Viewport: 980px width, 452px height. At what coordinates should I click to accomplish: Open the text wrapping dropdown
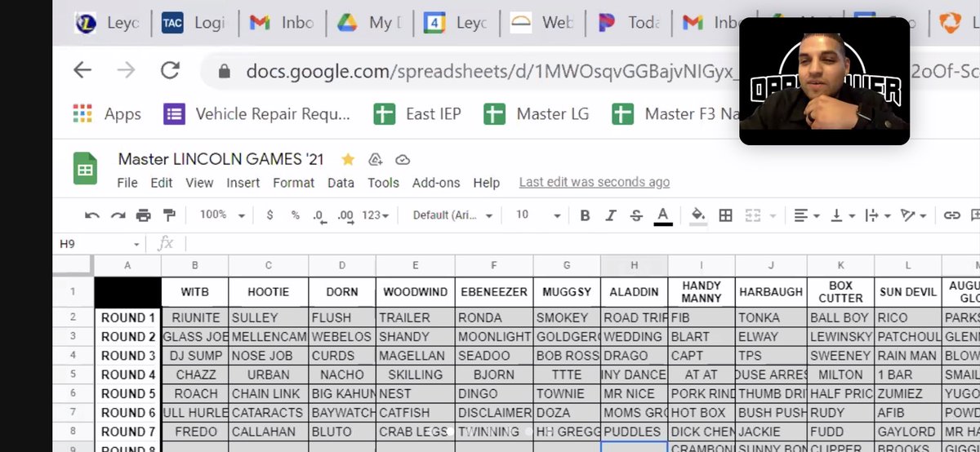click(877, 215)
